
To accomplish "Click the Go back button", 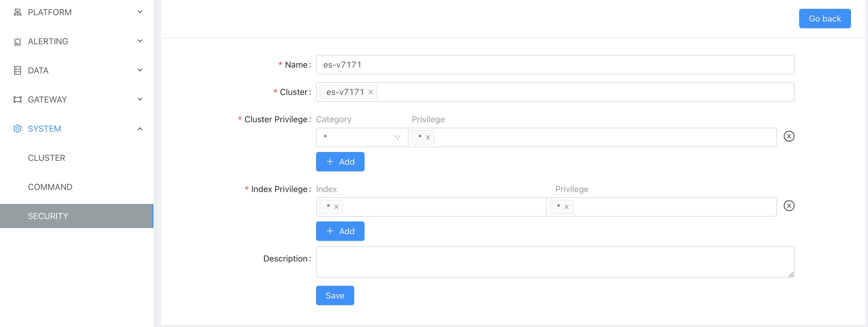I will (x=825, y=18).
